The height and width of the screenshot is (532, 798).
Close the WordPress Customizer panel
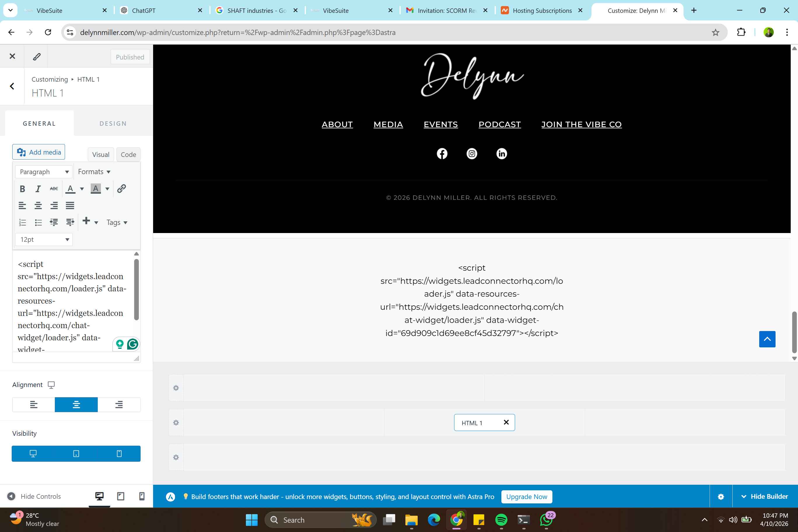(x=12, y=56)
